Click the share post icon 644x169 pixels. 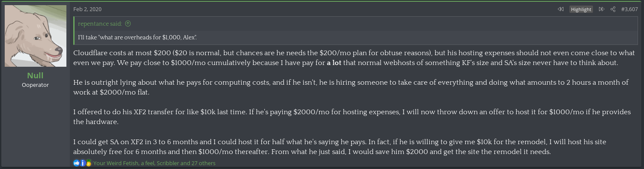(x=613, y=9)
